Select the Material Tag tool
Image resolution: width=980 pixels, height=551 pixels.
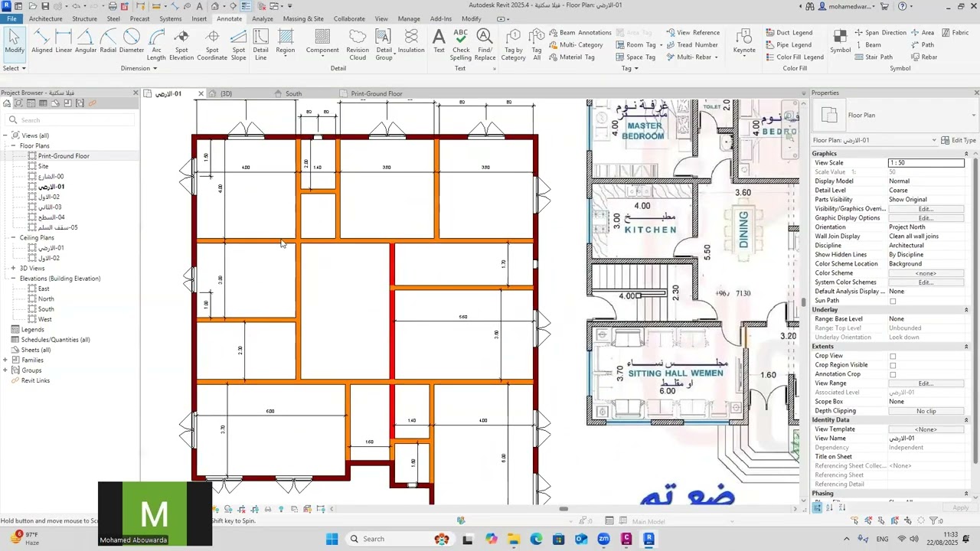(x=571, y=57)
